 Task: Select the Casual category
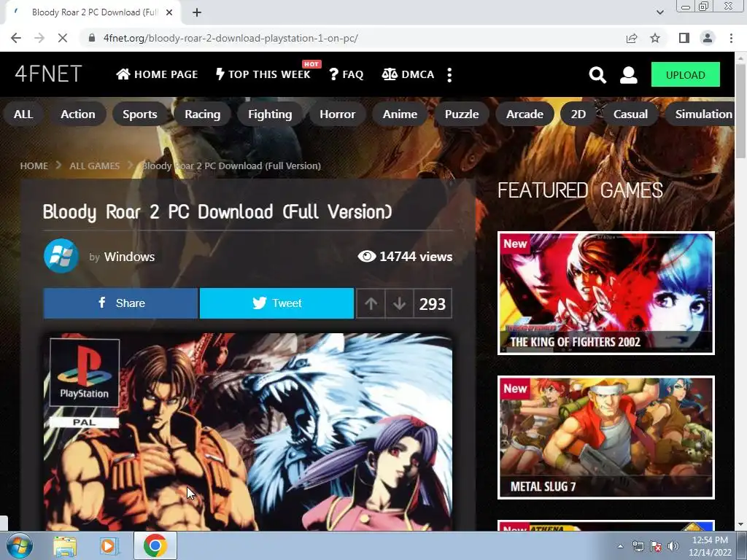click(631, 114)
